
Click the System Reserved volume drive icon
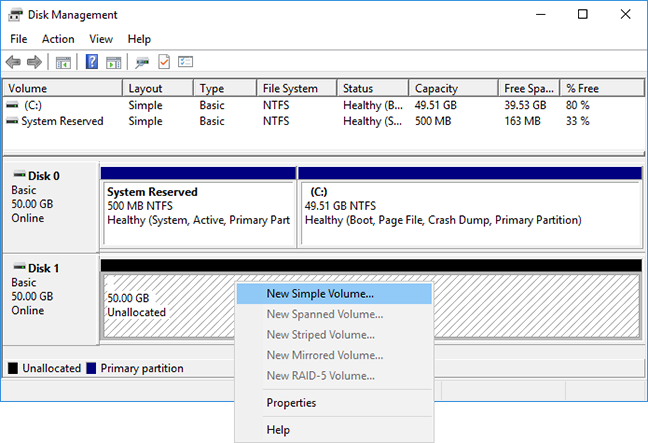[x=12, y=121]
